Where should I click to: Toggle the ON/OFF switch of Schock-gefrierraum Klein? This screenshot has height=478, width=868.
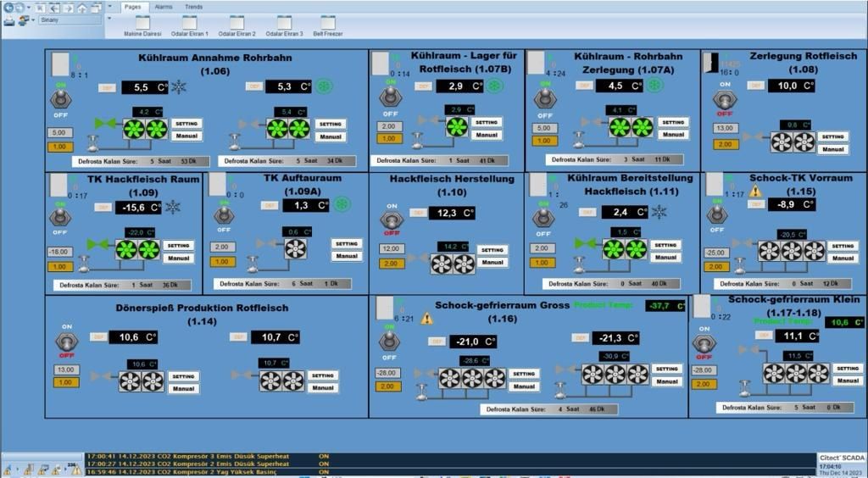tap(704, 343)
